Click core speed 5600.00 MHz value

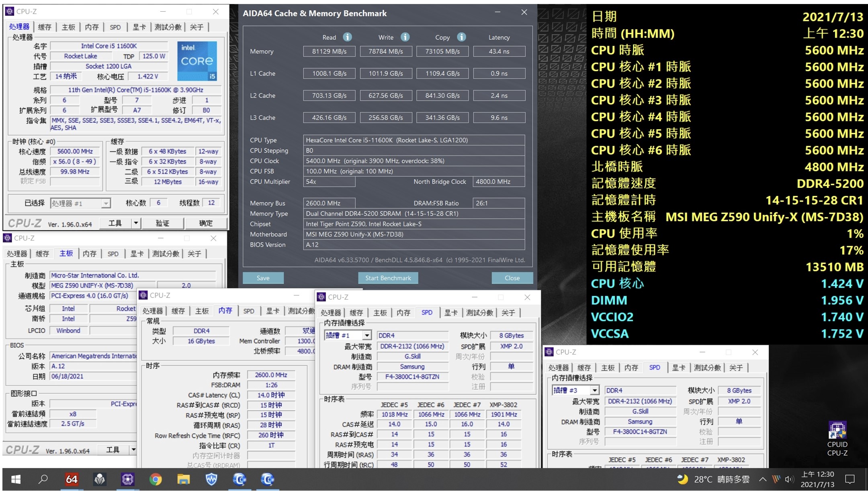(x=75, y=151)
